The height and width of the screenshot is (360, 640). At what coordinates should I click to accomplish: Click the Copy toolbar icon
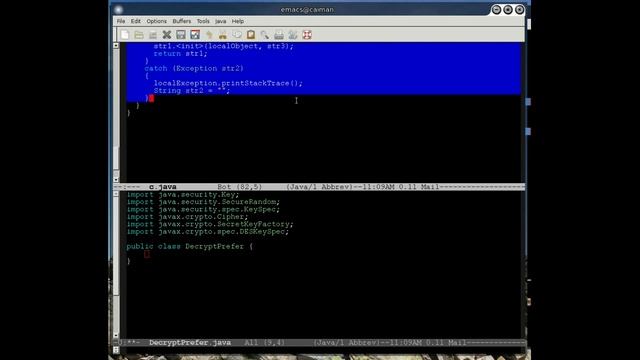point(237,35)
